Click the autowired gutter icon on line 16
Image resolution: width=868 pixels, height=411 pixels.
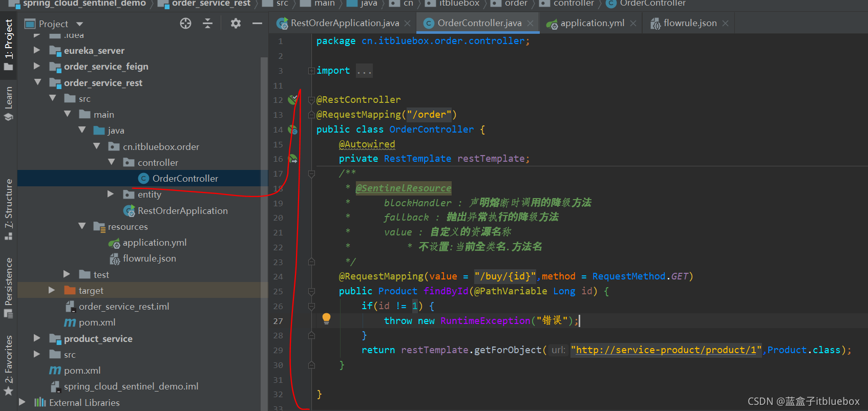point(292,159)
